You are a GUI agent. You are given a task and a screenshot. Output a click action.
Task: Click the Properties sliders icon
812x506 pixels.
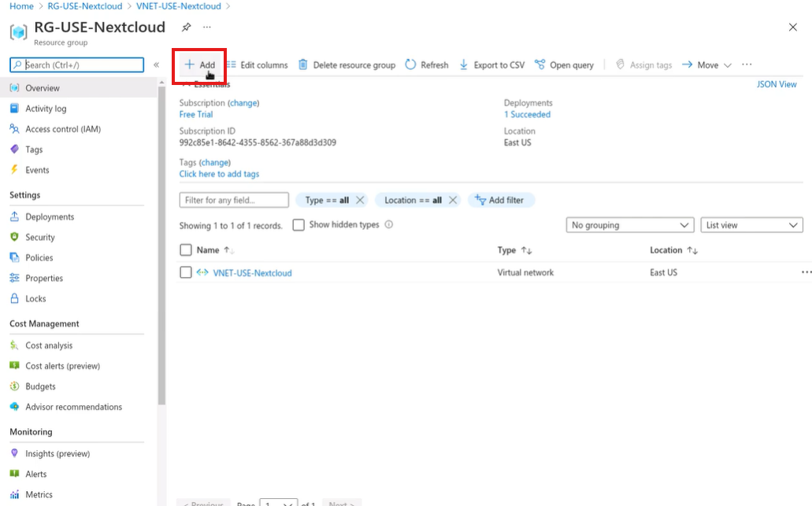(14, 278)
